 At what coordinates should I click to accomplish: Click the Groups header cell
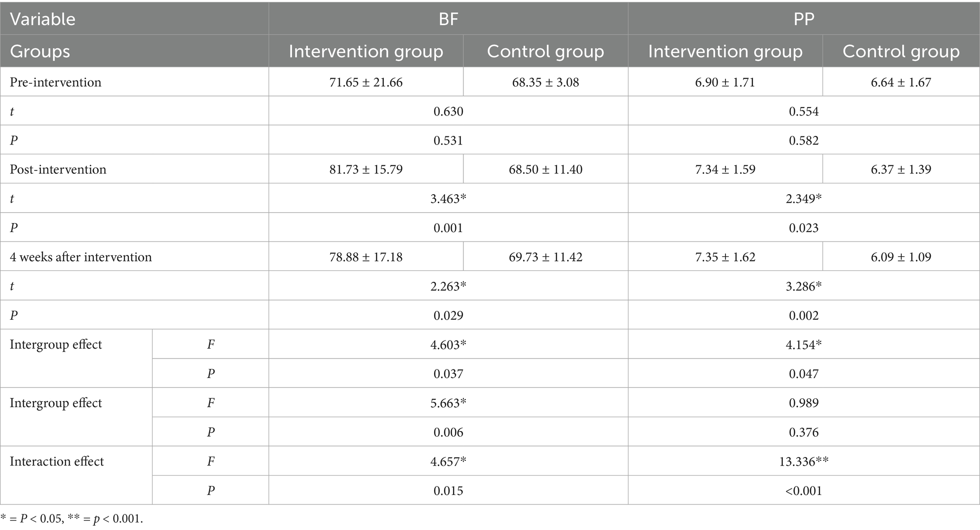(x=40, y=51)
